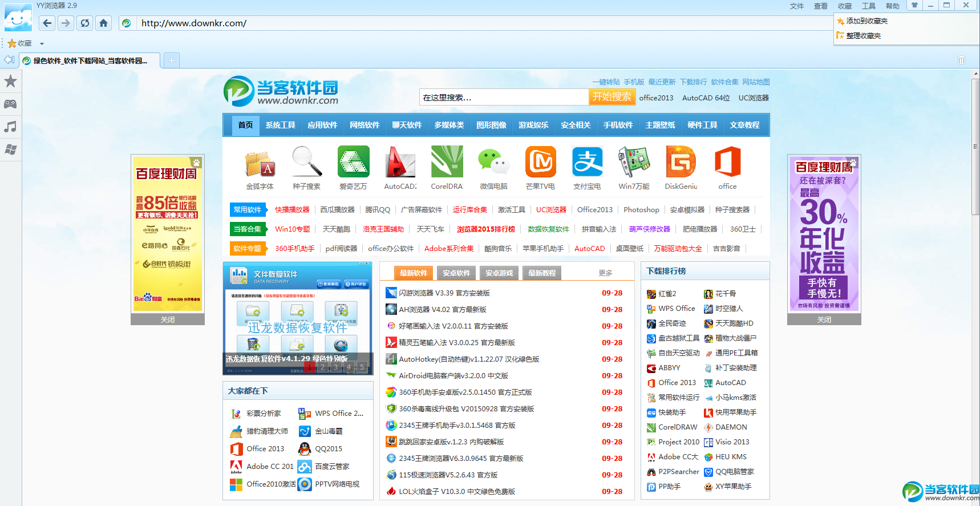Click the 迅龙数据恢复软件 banner thumbnail

pyautogui.click(x=297, y=318)
